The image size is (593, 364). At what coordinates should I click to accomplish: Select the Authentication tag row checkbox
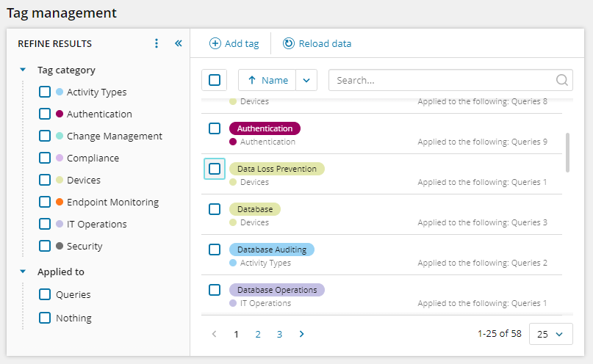pyautogui.click(x=215, y=128)
